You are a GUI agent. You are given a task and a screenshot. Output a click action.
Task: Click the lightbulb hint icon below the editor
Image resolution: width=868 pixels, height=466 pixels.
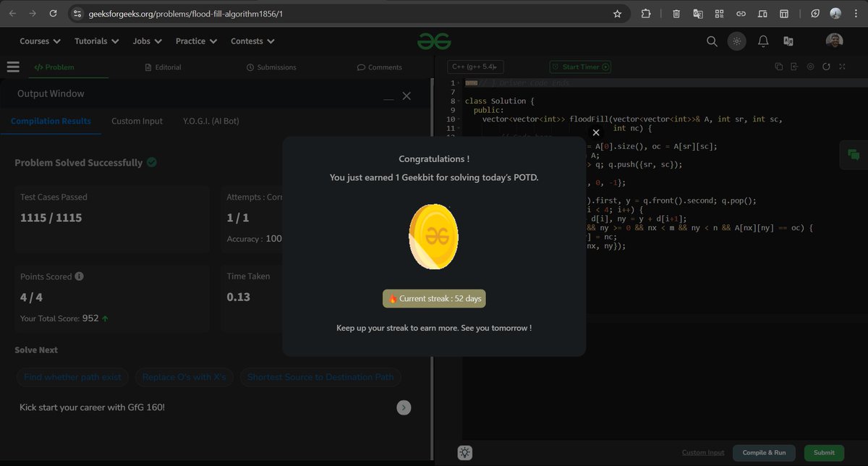coord(464,453)
